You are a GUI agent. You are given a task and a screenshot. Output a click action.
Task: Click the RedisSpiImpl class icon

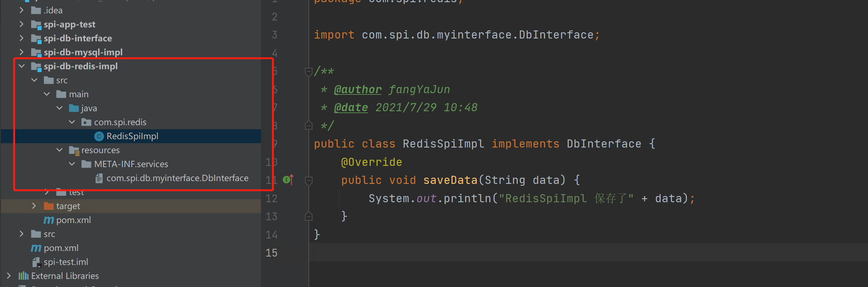coord(99,136)
